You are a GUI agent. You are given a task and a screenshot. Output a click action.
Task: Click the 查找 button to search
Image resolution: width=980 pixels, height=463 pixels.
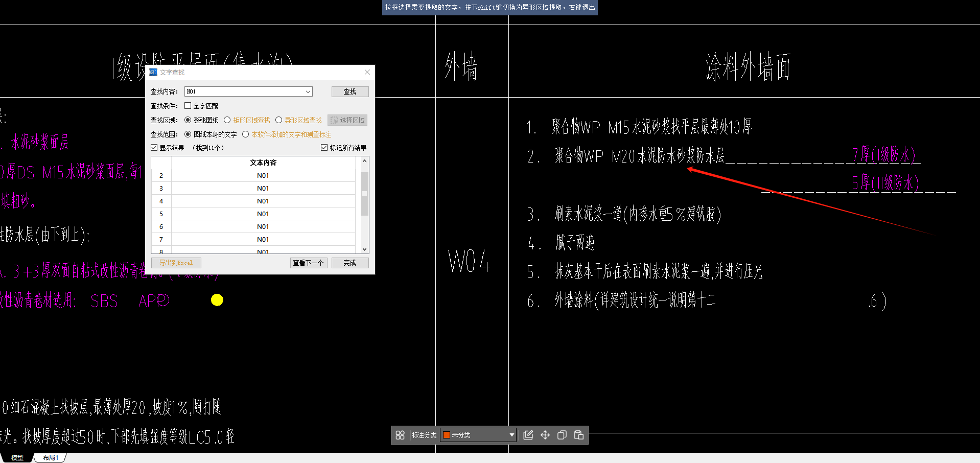click(349, 91)
